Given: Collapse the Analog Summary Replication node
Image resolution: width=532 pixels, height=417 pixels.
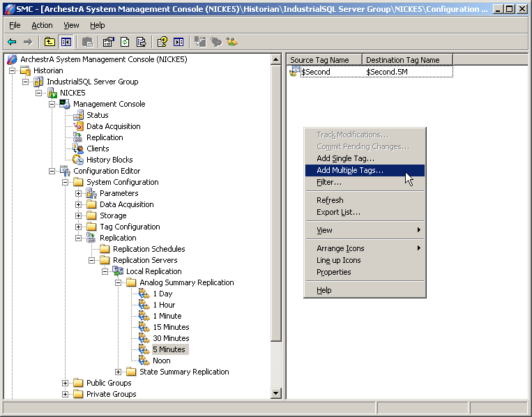Looking at the screenshot, I should click(118, 282).
